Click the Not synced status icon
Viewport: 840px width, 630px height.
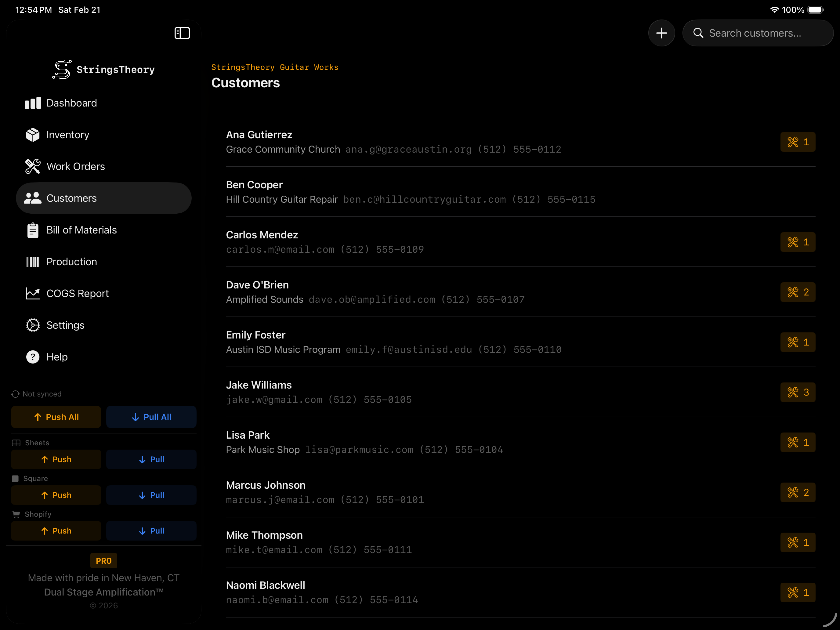point(15,394)
